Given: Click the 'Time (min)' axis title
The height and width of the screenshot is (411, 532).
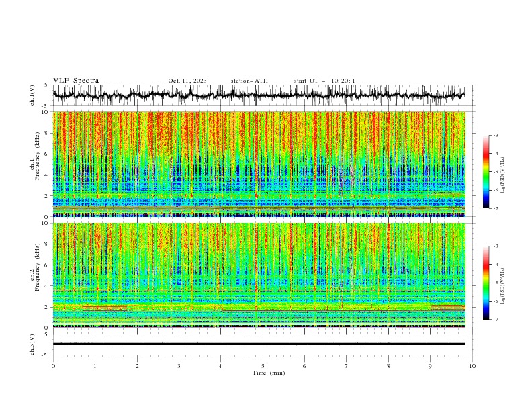Looking at the screenshot, I should coord(269,373).
